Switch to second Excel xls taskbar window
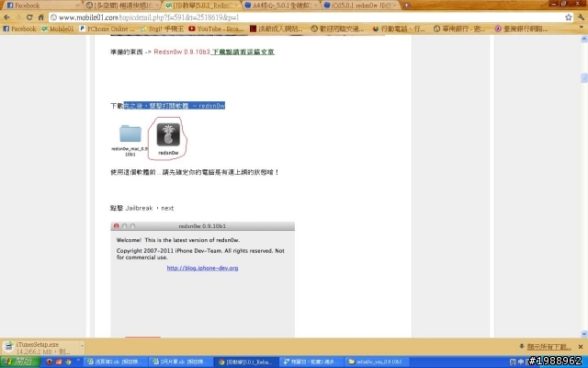The height and width of the screenshot is (368, 588). pos(180,362)
